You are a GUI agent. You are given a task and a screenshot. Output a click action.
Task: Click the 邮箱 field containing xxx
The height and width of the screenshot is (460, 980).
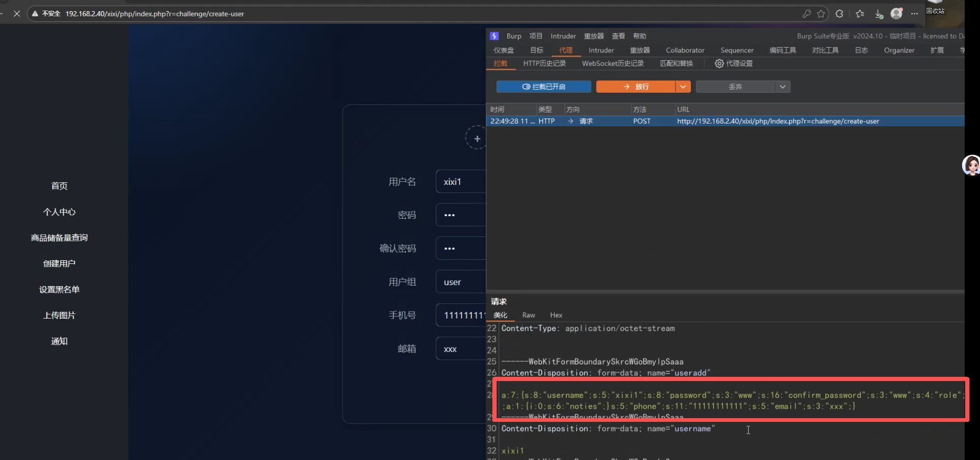pyautogui.click(x=461, y=349)
